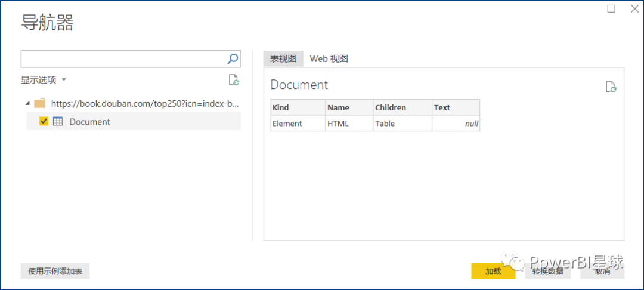Switch to the Web 视图 tab

point(329,58)
